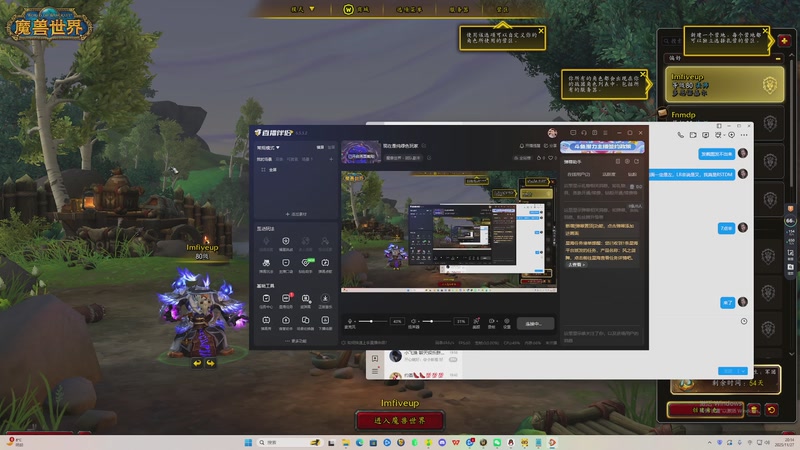Rotate character right with the yellow arrow
Image resolution: width=800 pixels, height=450 pixels.
click(210, 363)
